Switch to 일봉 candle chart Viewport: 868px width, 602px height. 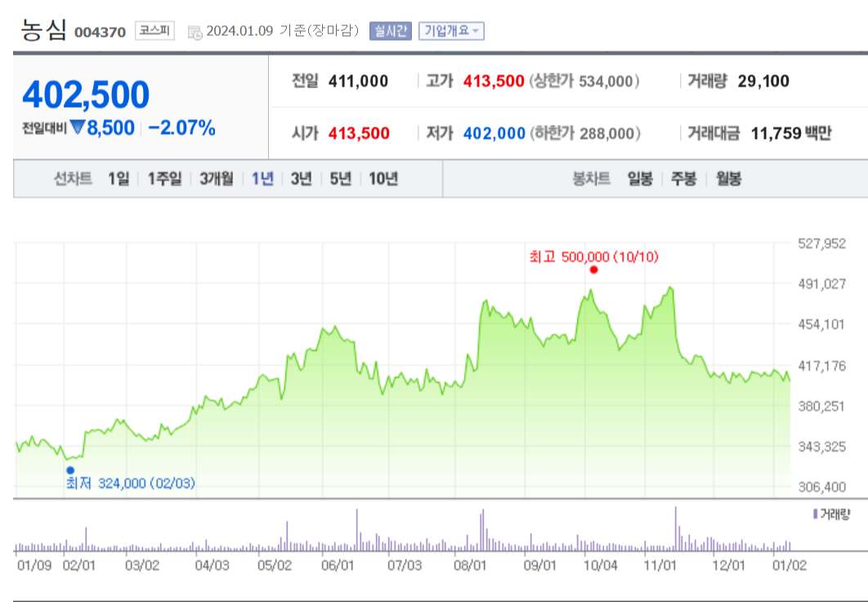640,179
